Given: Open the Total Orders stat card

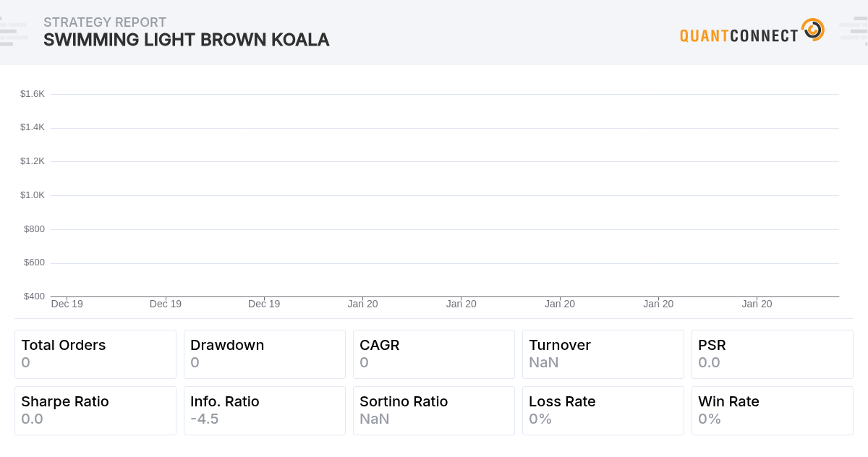Looking at the screenshot, I should tap(95, 354).
